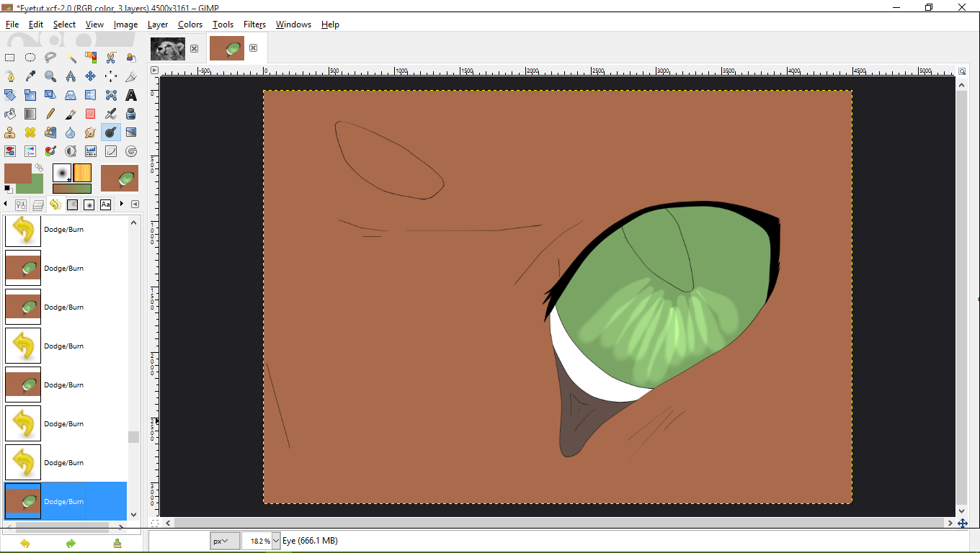
Task: Open the Filters menu
Action: [254, 24]
